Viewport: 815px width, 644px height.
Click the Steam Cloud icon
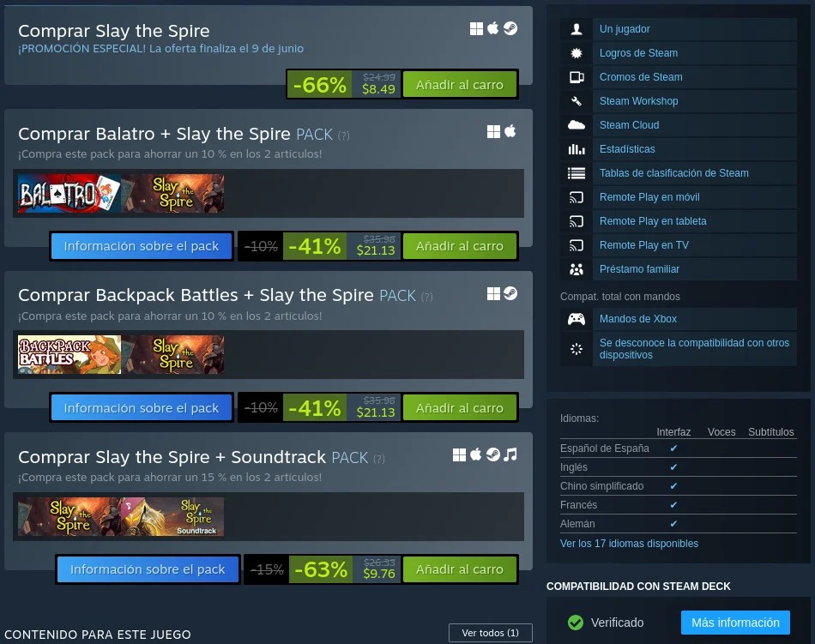[x=576, y=125]
